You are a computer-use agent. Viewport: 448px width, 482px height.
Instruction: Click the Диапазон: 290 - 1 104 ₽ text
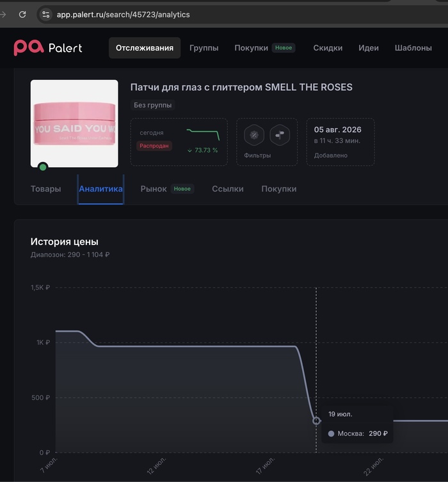pos(70,255)
